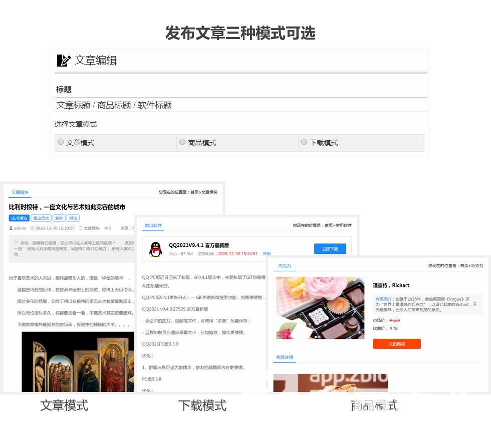Open the chocolate product image
Viewport: 491px width, 448px height.
tap(320, 308)
